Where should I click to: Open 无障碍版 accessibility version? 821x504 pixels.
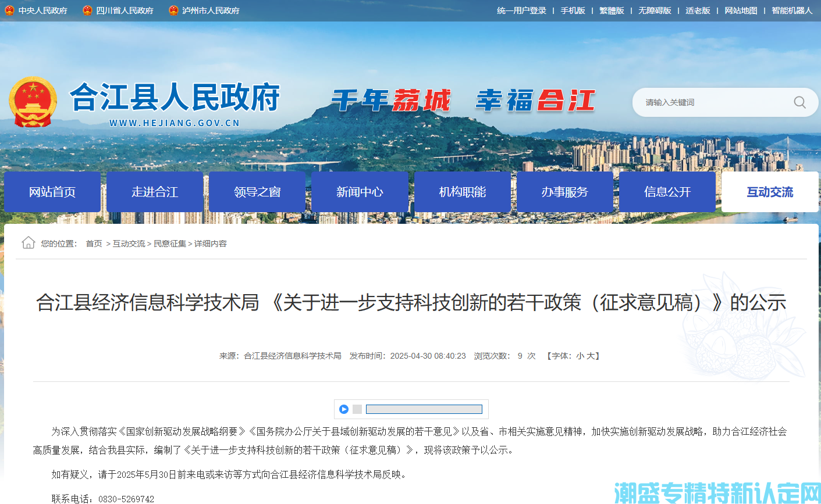pyautogui.click(x=655, y=10)
